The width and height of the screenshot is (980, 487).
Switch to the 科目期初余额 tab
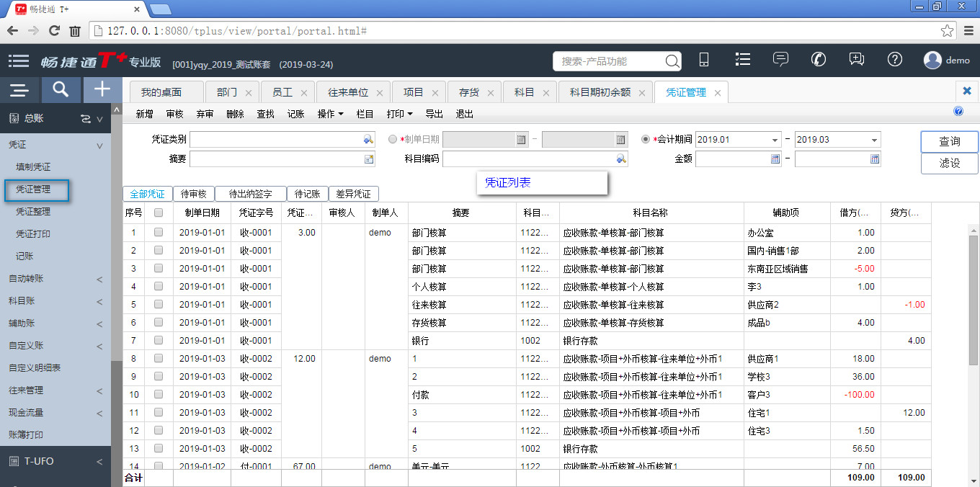[x=600, y=92]
